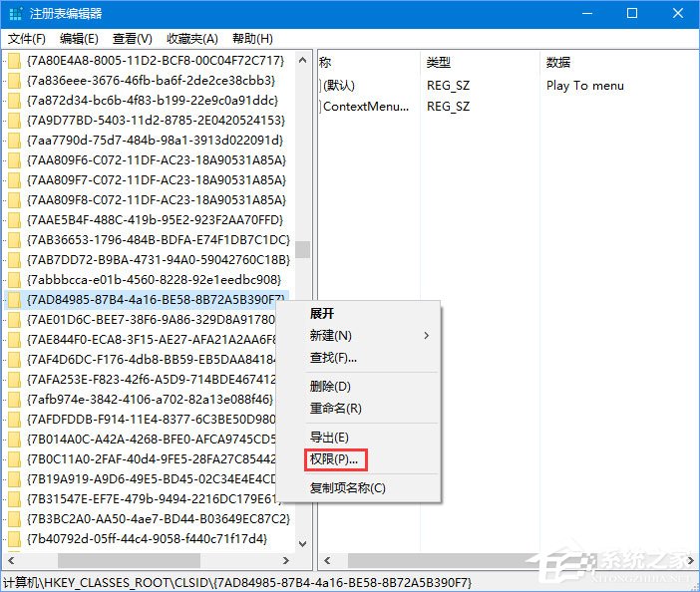Click the folder icon of {7AA809F8-C072-11DF-AC23-18A90531A85A}
Image resolution: width=700 pixels, height=592 pixels.
tap(14, 200)
